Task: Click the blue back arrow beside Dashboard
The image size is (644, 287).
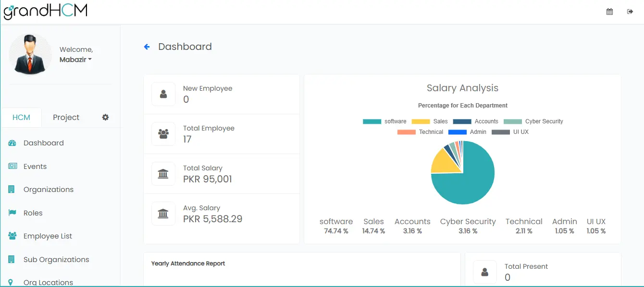Action: (x=147, y=47)
